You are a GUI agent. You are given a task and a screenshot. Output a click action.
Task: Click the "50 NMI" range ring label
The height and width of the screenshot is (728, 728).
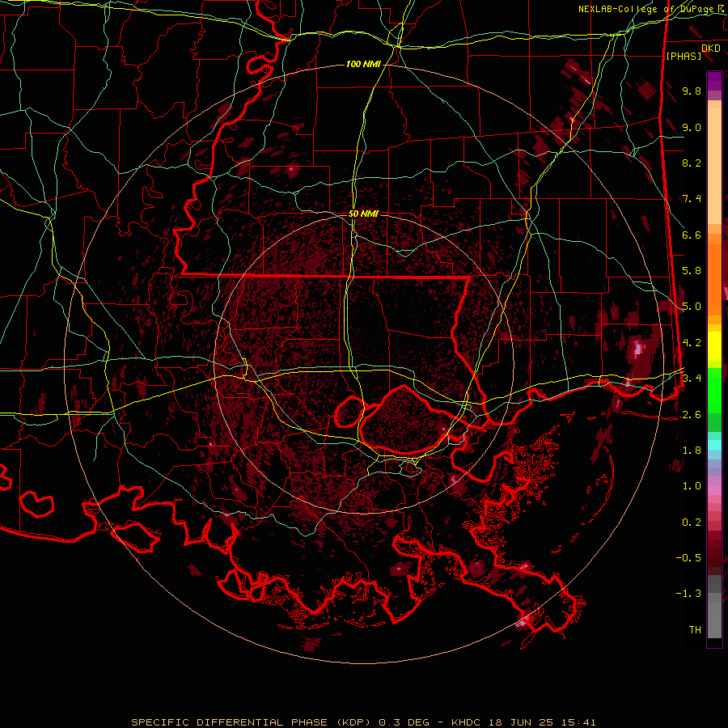[363, 214]
